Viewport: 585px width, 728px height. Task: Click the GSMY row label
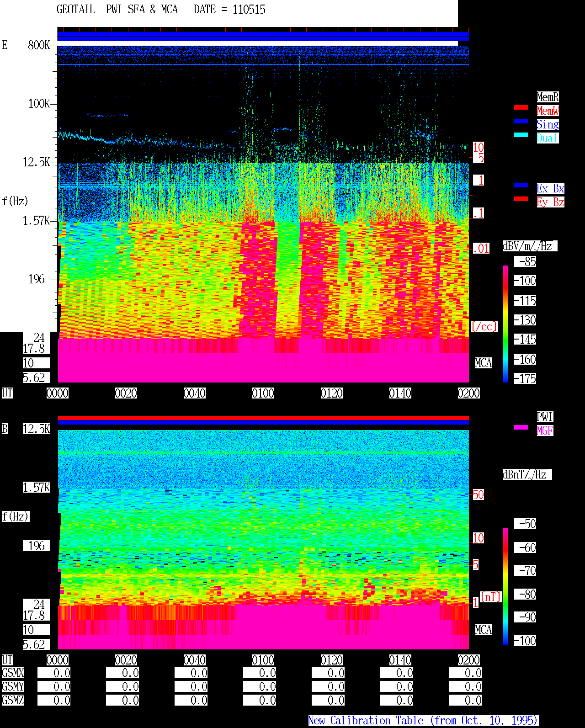tap(13, 686)
